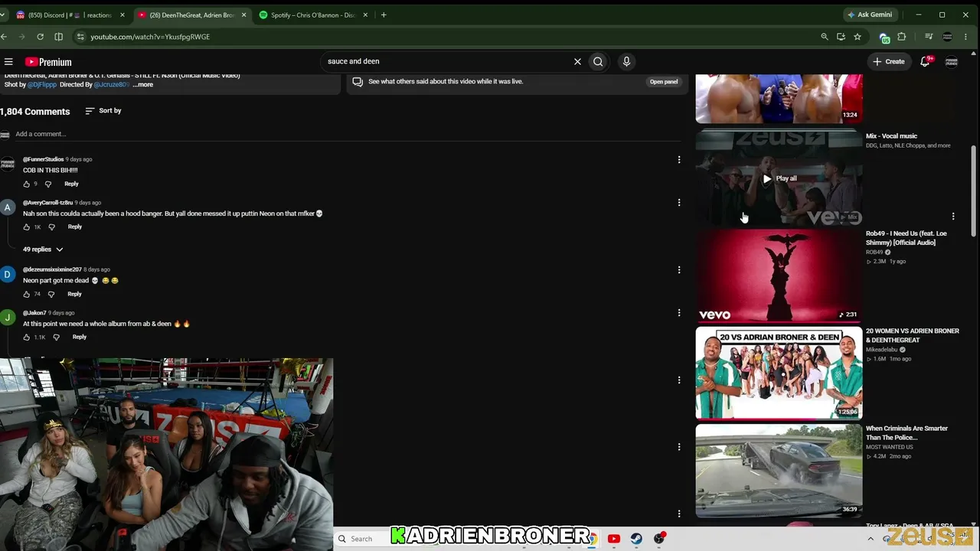
Task: Open the @Jakon7 channel link
Action: coord(34,313)
